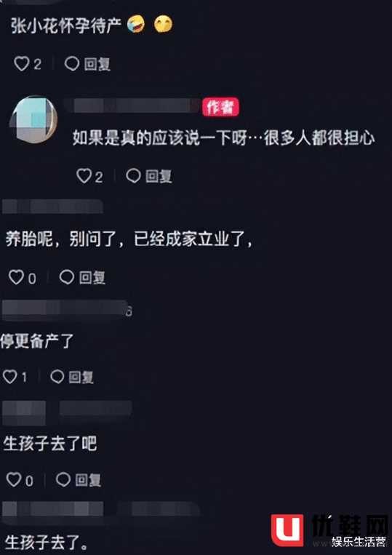
Task: Tap the red 作者 badge
Action: (220, 107)
